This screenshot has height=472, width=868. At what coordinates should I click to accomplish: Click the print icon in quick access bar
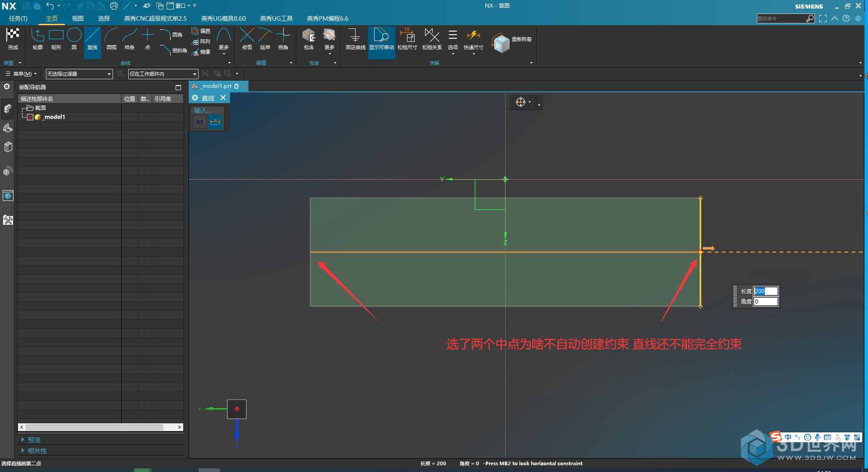coord(114,6)
